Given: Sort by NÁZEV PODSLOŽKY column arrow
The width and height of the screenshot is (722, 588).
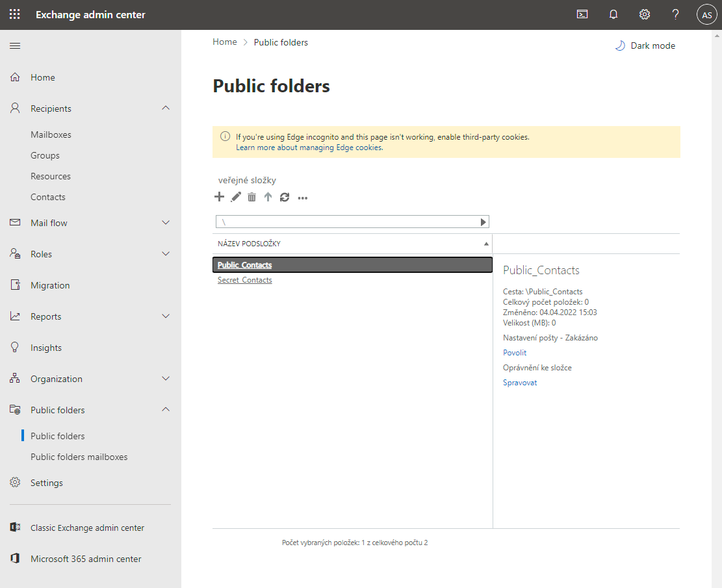Looking at the screenshot, I should click(x=486, y=244).
